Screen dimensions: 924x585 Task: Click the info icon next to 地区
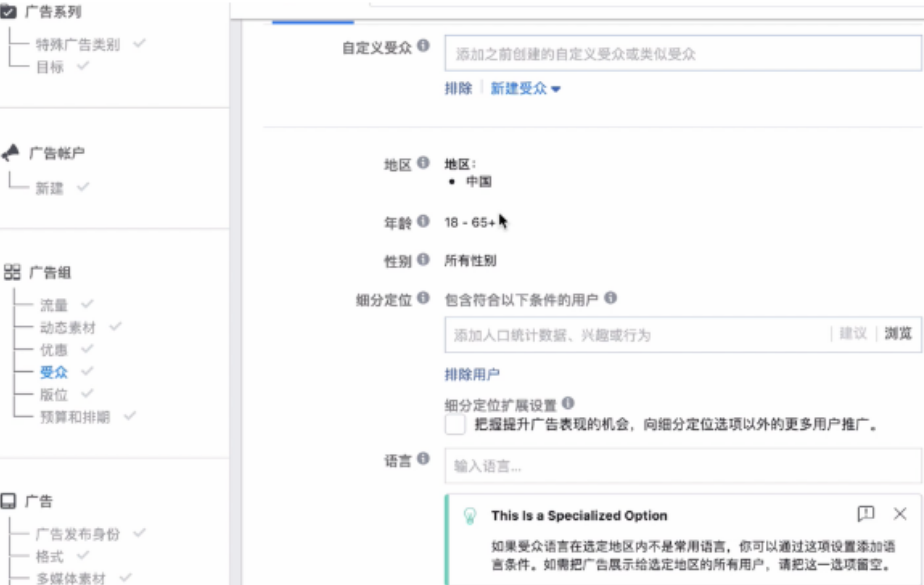tap(423, 163)
